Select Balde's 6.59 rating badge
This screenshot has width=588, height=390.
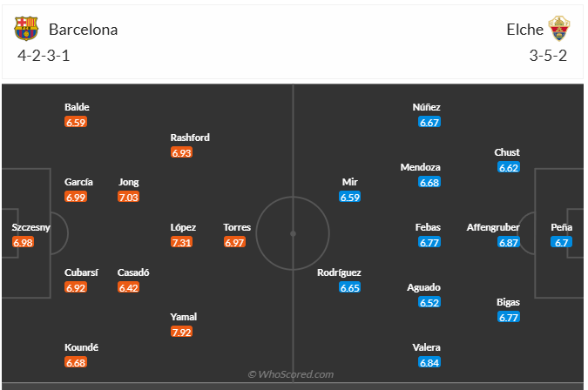76,123
